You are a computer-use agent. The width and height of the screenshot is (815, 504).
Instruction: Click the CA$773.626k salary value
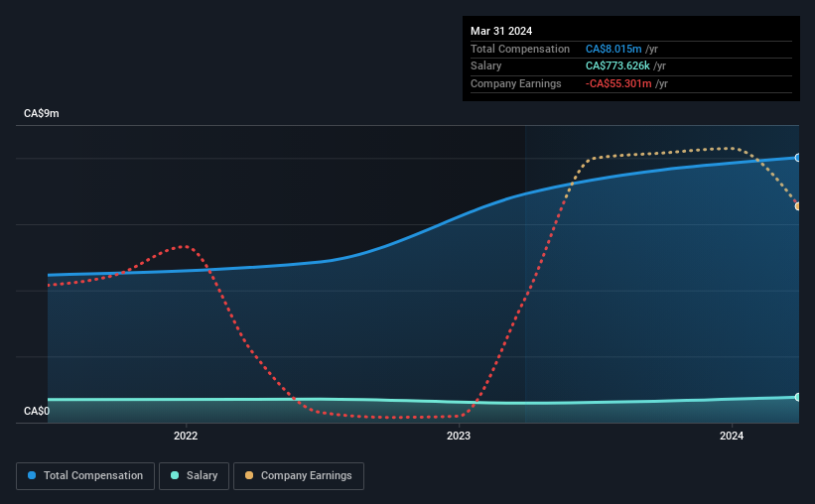(617, 66)
